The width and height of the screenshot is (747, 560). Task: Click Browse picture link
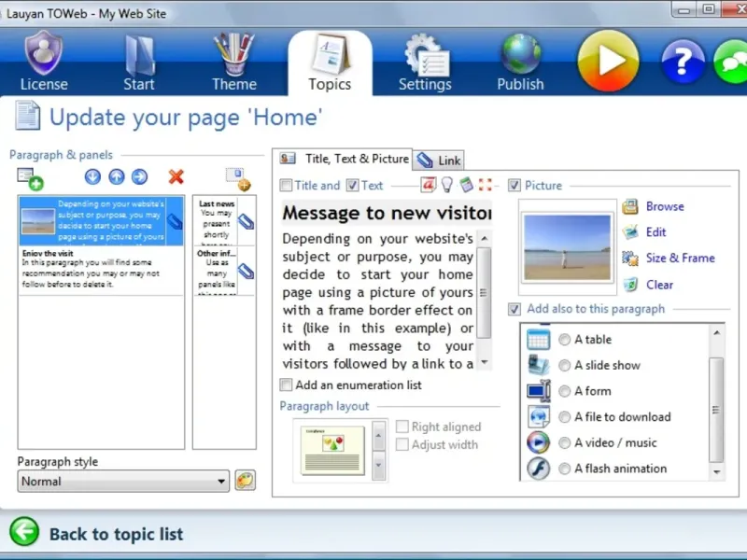tap(665, 206)
